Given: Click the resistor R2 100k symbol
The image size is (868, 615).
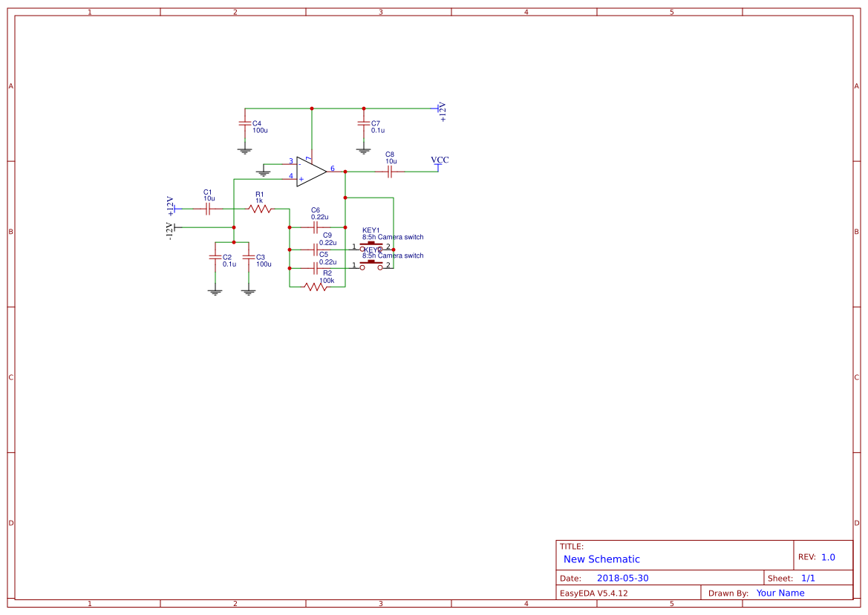Looking at the screenshot, I should (314, 287).
